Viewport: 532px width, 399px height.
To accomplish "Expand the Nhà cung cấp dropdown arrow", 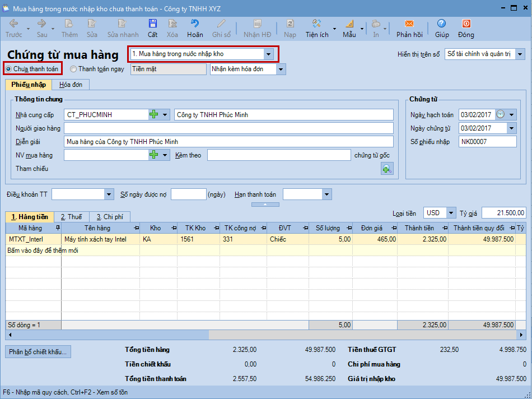I will click(165, 114).
